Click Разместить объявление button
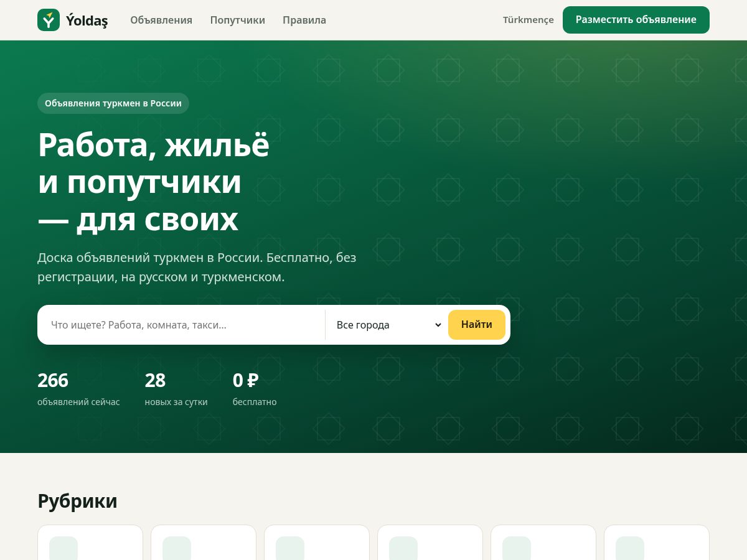This screenshot has width=747, height=560. click(x=636, y=20)
